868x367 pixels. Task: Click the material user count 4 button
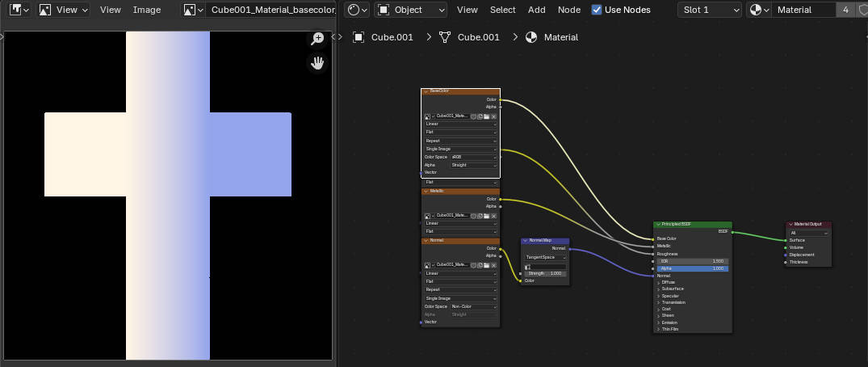pyautogui.click(x=845, y=10)
